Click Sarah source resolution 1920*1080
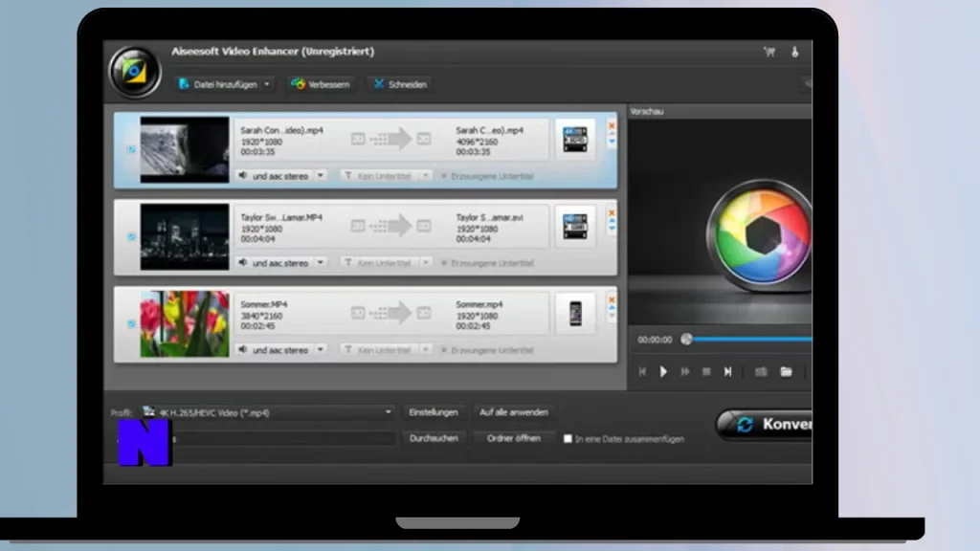The height and width of the screenshot is (551, 980). [261, 142]
